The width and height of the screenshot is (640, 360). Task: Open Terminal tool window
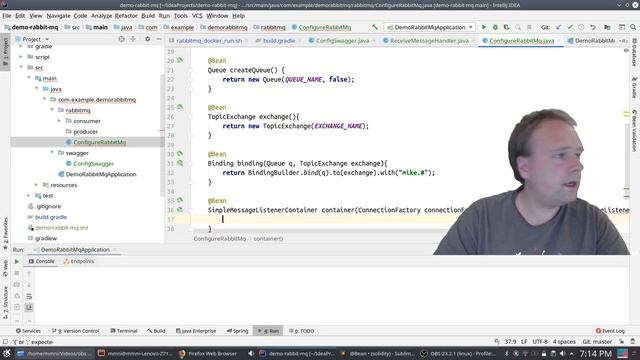(x=124, y=331)
